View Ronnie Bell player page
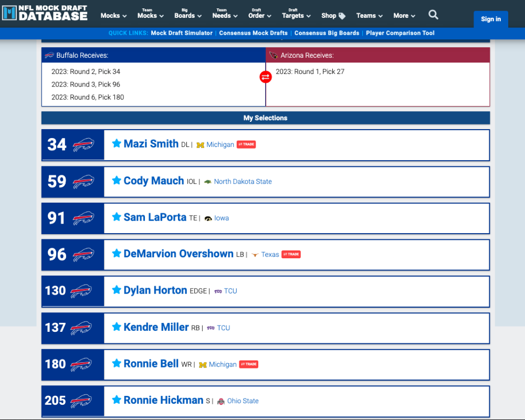Viewport: 525px width, 420px height. pos(151,363)
